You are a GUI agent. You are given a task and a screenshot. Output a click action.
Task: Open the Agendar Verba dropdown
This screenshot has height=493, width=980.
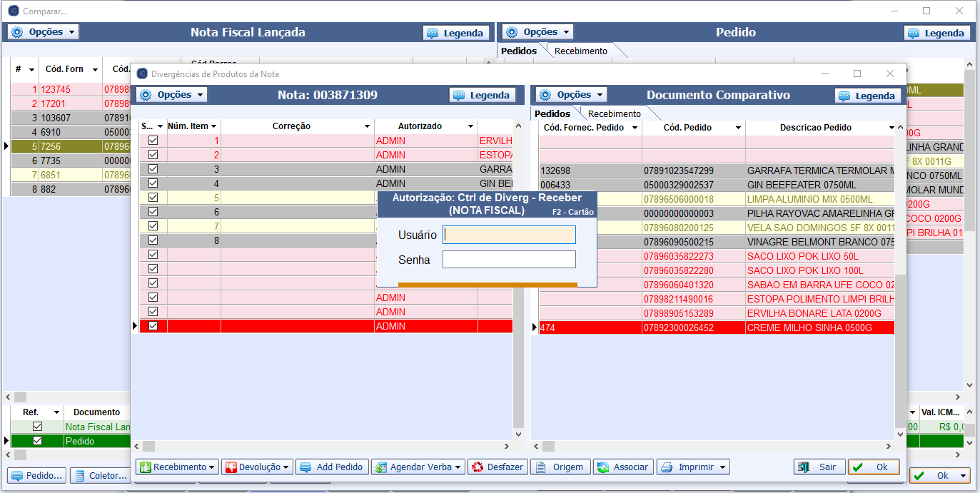click(x=418, y=467)
